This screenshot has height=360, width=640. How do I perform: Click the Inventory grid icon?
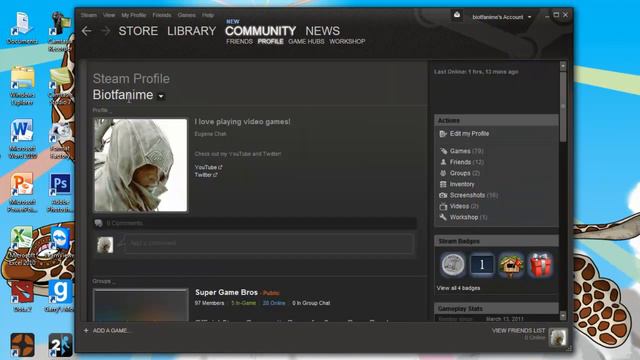443,184
